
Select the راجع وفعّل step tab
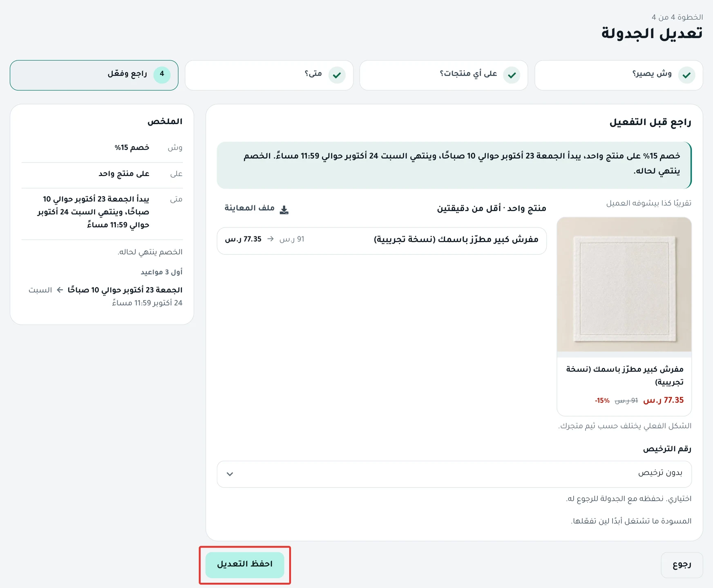(x=94, y=75)
